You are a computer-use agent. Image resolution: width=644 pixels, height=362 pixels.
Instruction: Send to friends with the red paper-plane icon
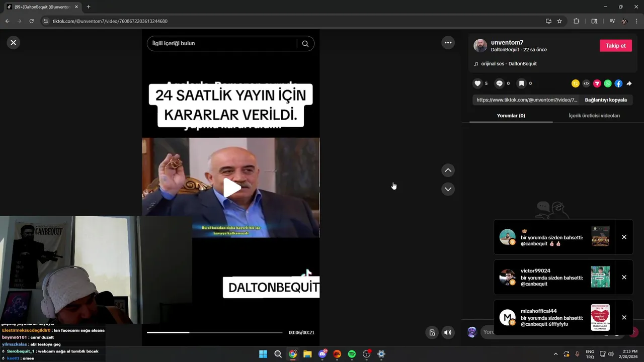(597, 83)
